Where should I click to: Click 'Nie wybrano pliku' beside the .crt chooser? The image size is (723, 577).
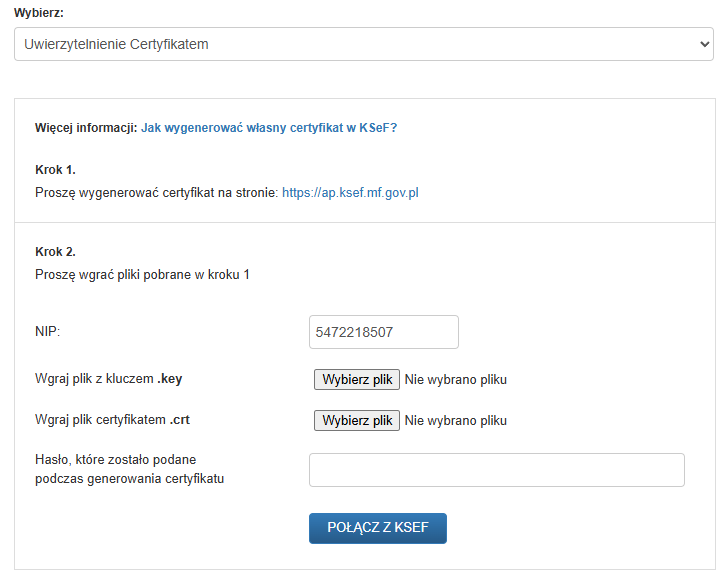456,421
